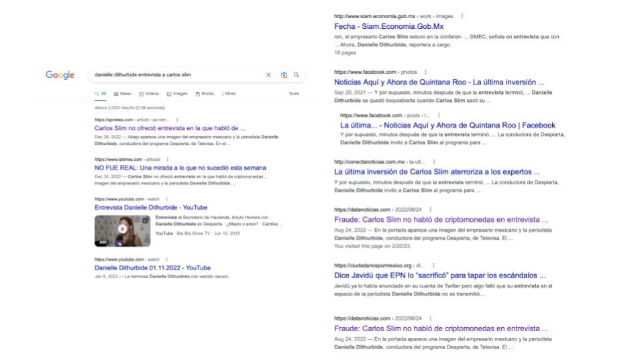The height and width of the screenshot is (362, 644).
Task: Open 'Fecha - Siam.Economia.Gob.Mx' result
Action: tap(388, 26)
